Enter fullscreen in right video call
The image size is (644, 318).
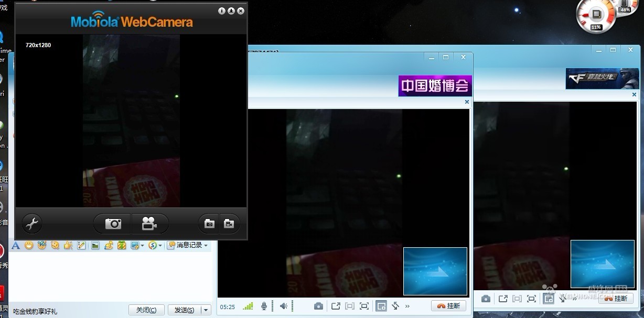coord(531,299)
